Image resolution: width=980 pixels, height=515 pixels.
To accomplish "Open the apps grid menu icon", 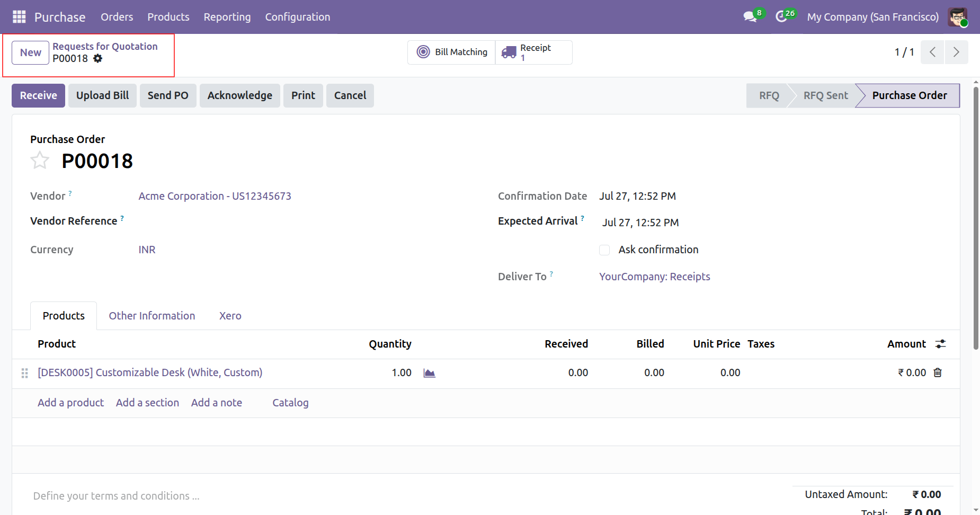I will 19,17.
